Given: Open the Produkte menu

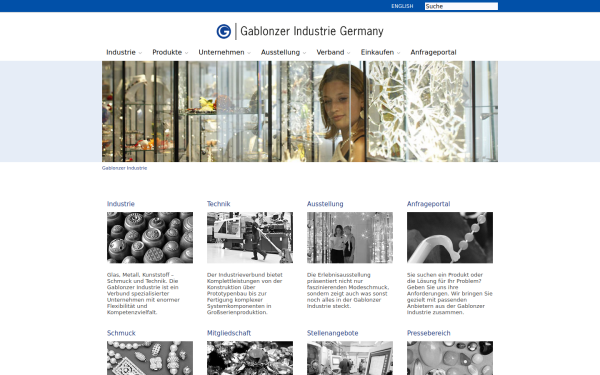Looking at the screenshot, I should pyautogui.click(x=167, y=52).
